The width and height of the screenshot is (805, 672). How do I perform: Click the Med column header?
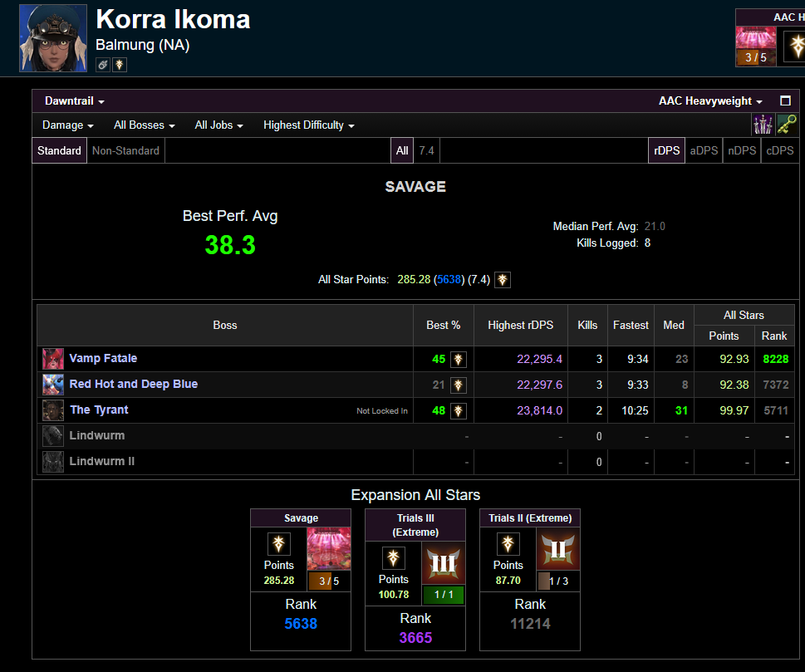674,325
